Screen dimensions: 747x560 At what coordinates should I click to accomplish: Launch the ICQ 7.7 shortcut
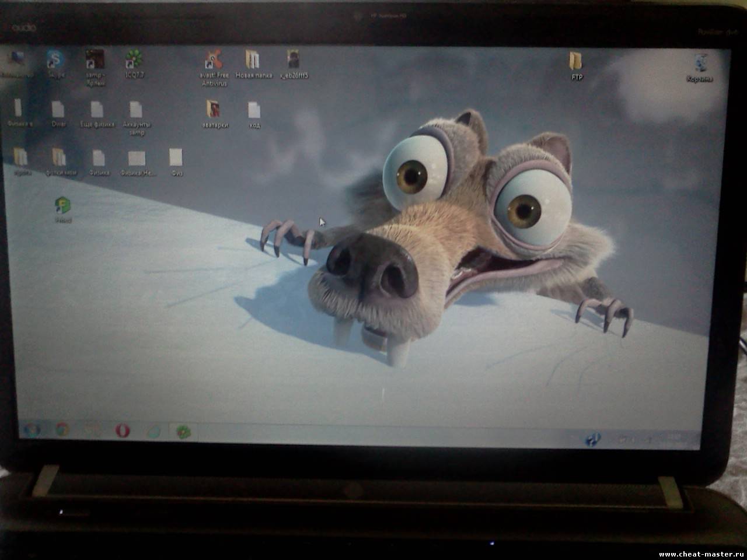[135, 60]
